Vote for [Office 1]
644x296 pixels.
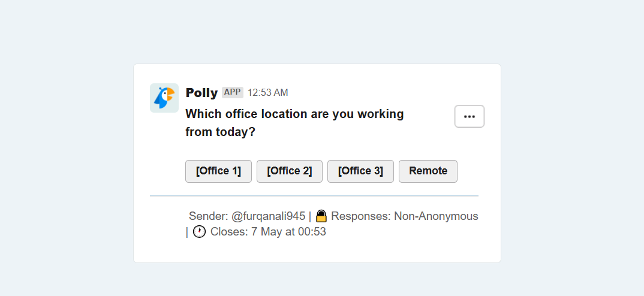218,171
